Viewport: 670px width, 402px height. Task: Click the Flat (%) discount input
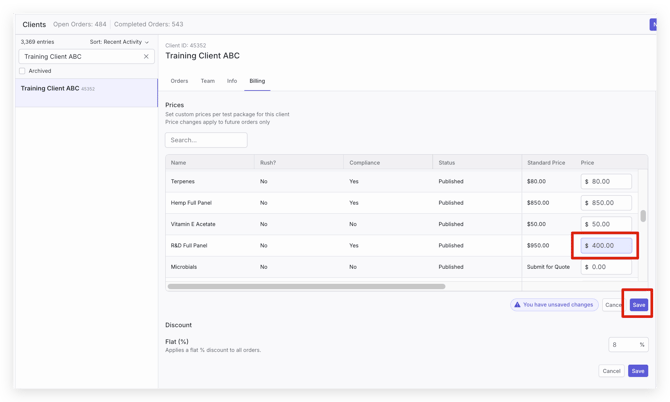(x=624, y=344)
